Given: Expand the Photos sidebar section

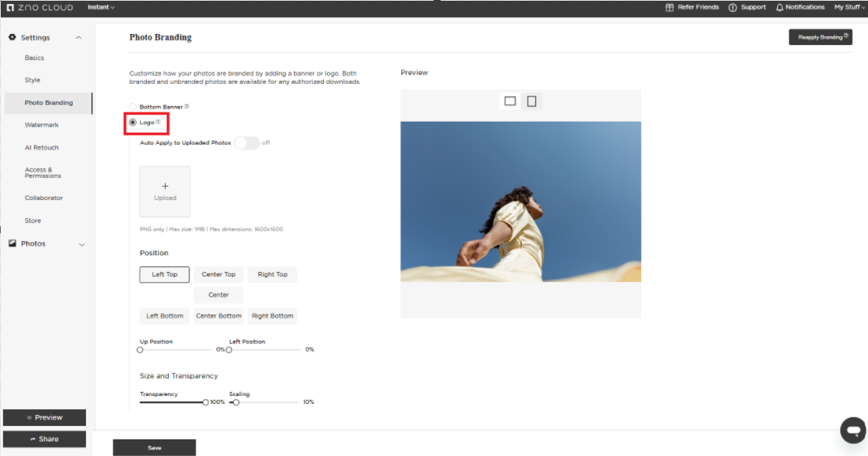Looking at the screenshot, I should pyautogui.click(x=81, y=244).
